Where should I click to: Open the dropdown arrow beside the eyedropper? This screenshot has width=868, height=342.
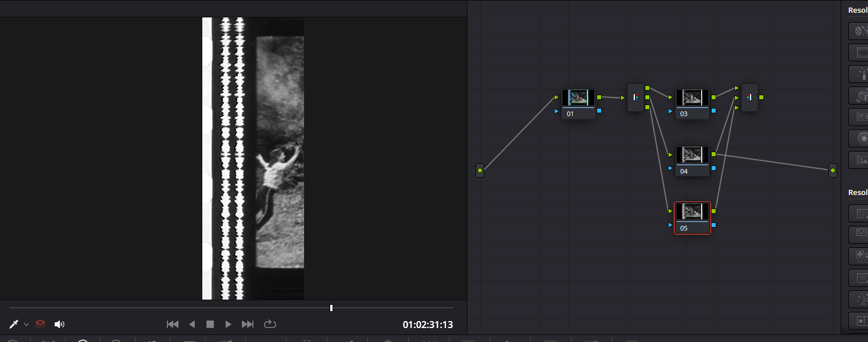26,325
